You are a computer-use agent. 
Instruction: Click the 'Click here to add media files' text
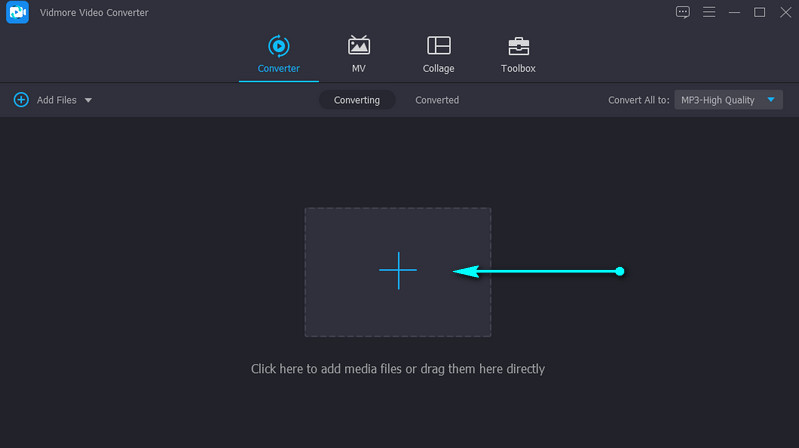tap(397, 369)
